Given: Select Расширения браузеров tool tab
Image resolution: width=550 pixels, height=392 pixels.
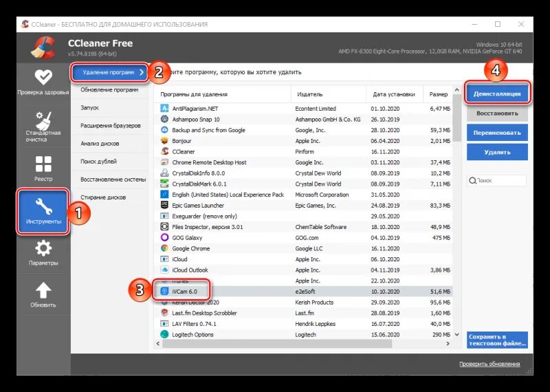Looking at the screenshot, I should (x=109, y=126).
